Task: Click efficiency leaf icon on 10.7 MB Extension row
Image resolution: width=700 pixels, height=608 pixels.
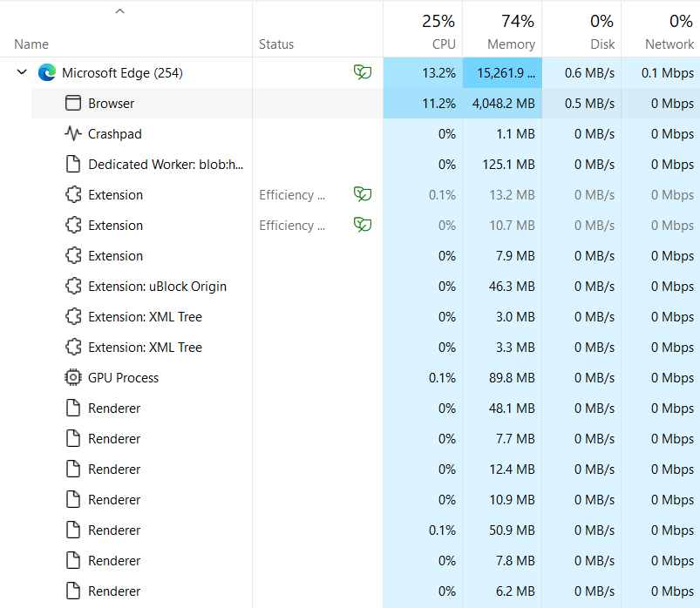Action: click(363, 225)
